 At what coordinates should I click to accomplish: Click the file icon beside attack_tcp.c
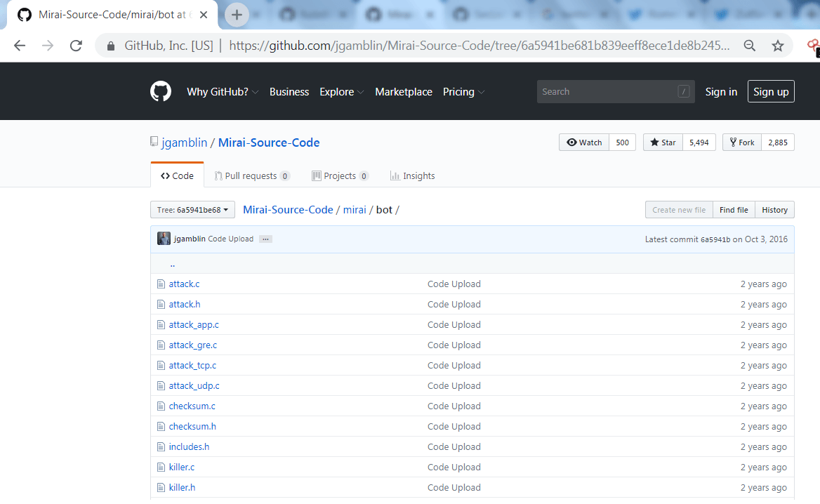point(161,366)
